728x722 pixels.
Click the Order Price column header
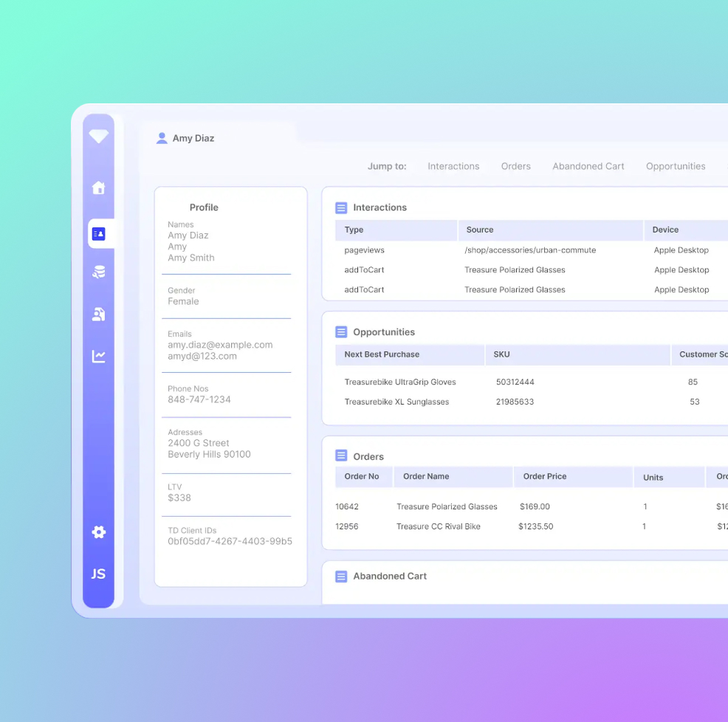pos(544,477)
